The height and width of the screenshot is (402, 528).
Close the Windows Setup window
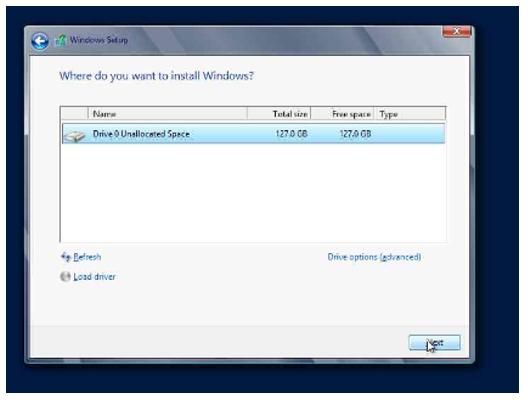coord(457,31)
